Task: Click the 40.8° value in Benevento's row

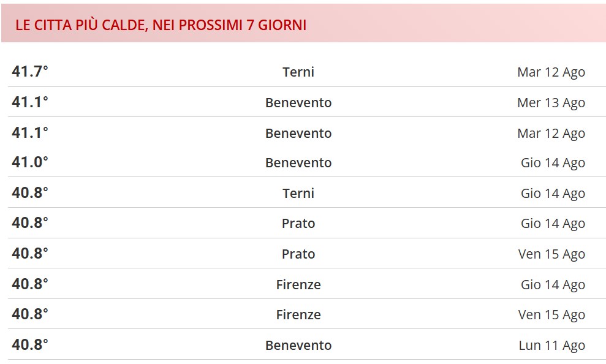Action: click(30, 345)
